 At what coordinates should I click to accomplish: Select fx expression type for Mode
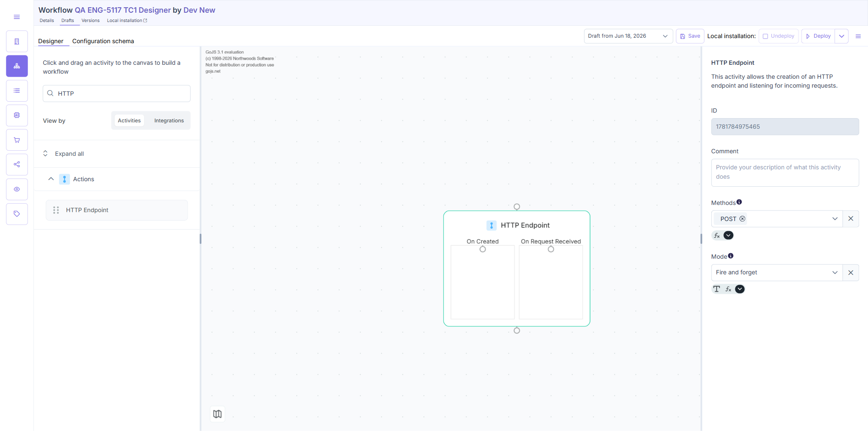pos(729,289)
